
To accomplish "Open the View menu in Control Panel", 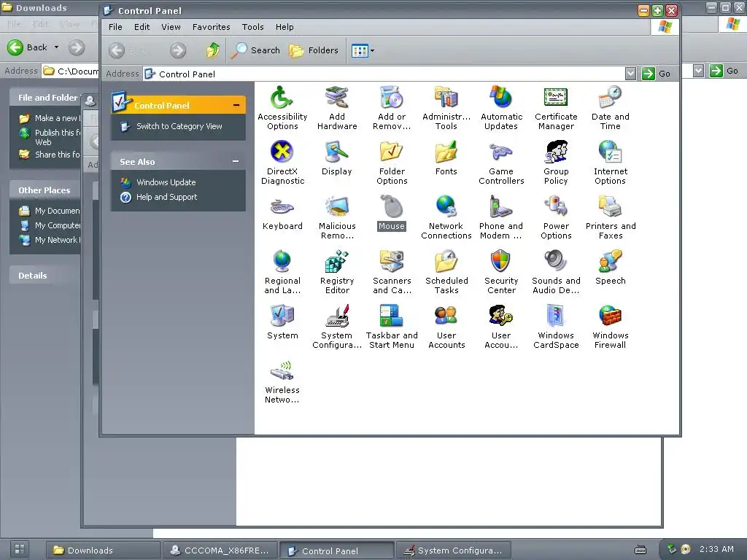I will [171, 27].
